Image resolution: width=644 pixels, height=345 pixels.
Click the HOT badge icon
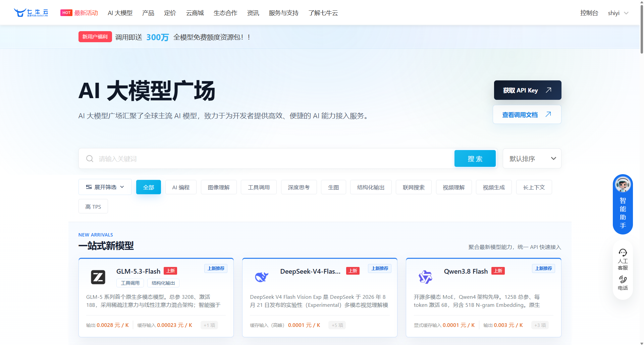point(66,13)
